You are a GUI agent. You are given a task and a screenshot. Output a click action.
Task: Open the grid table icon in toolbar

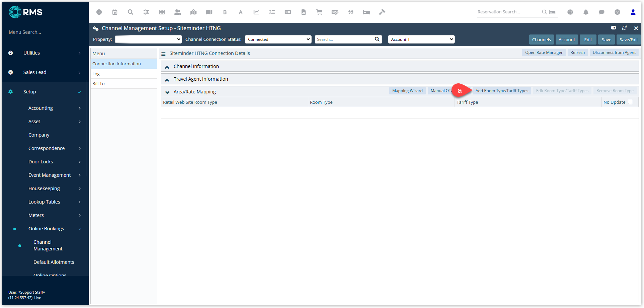(x=162, y=12)
